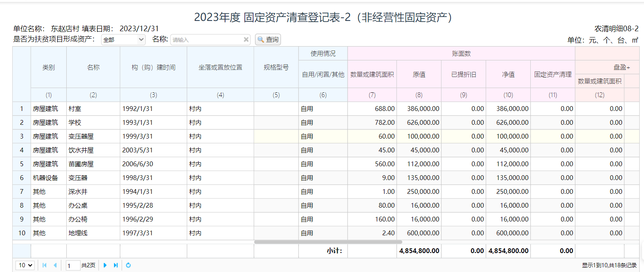Select the 深水井 name cell
Screen dimensions: 644x272
pos(93,191)
